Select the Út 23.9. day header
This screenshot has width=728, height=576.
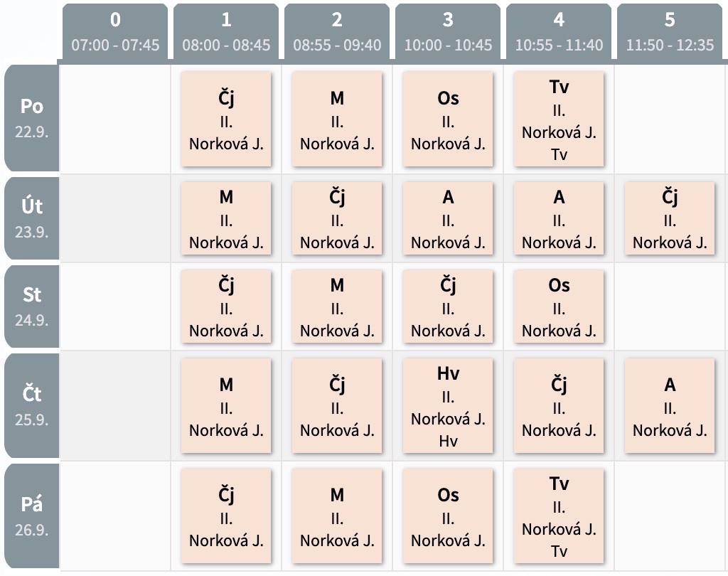pyautogui.click(x=31, y=218)
